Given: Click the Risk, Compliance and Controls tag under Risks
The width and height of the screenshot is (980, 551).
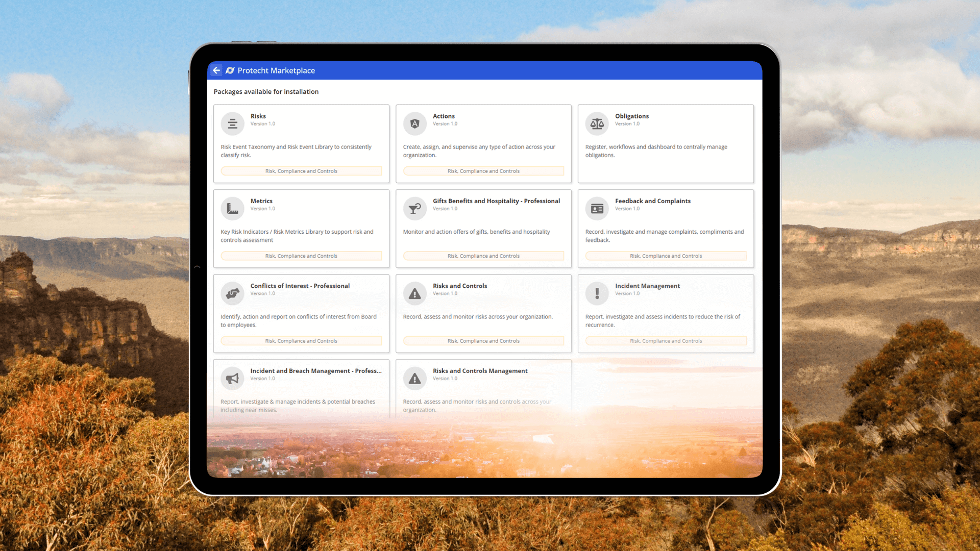Looking at the screenshot, I should (x=301, y=171).
